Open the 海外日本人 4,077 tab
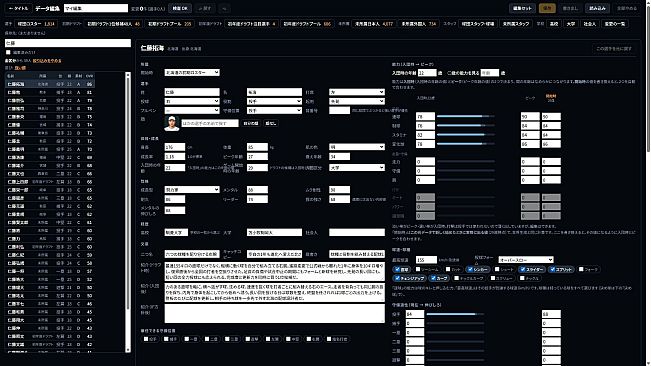The image size is (651, 366). tap(374, 24)
